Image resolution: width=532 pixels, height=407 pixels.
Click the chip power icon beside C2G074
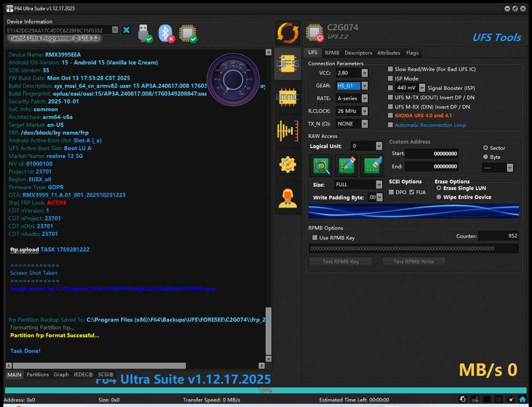(315, 33)
